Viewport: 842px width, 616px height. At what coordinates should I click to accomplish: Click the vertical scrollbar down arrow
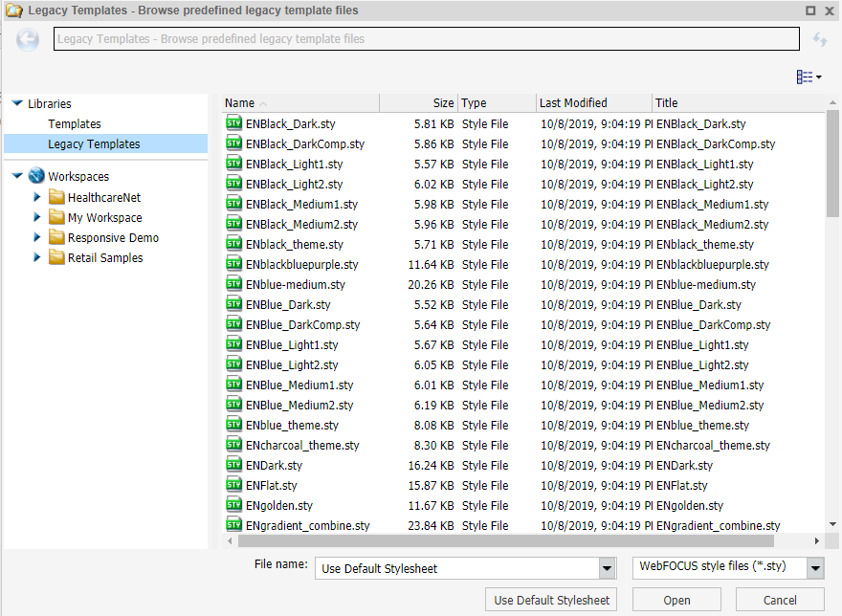coord(832,524)
